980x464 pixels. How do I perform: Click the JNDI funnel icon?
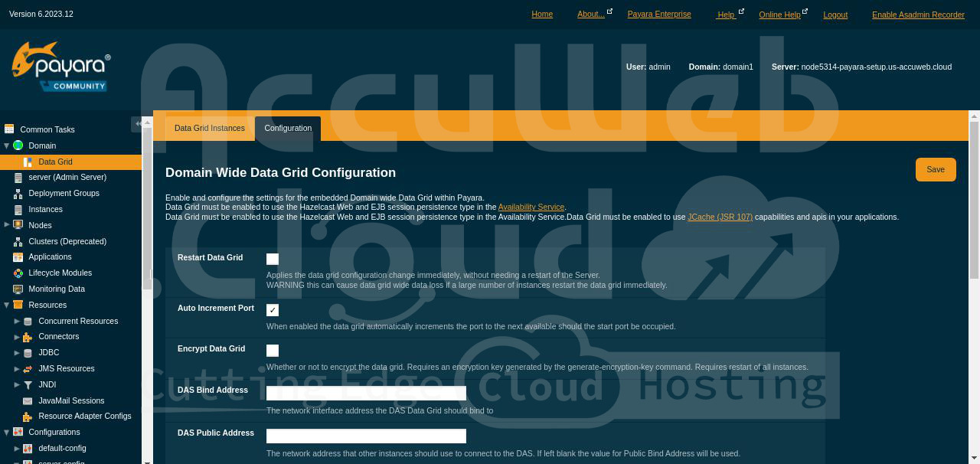pyautogui.click(x=28, y=385)
